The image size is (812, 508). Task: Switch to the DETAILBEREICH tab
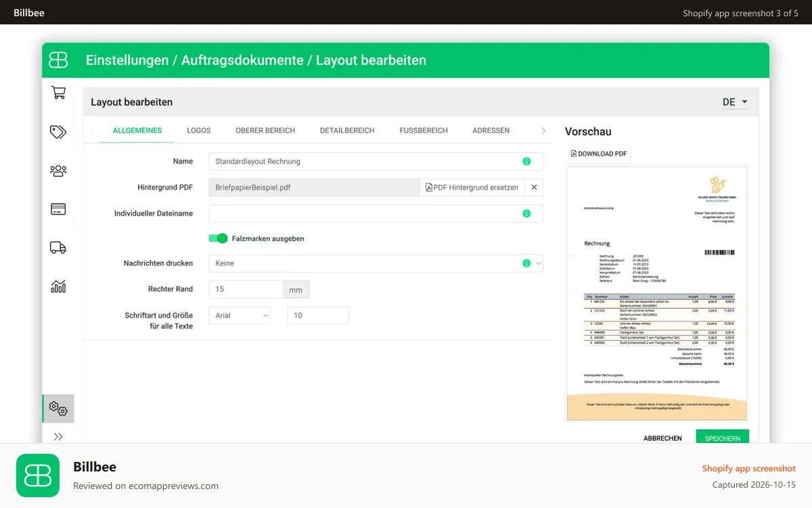pyautogui.click(x=347, y=131)
